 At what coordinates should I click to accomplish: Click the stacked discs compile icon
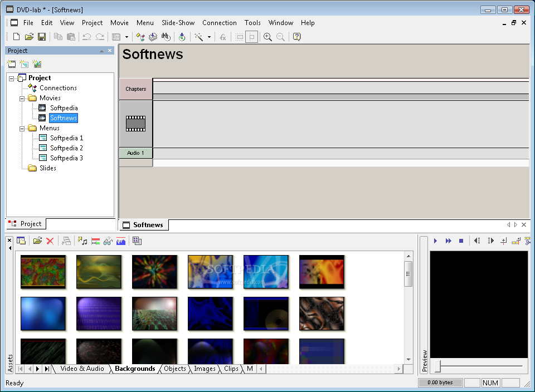point(153,37)
